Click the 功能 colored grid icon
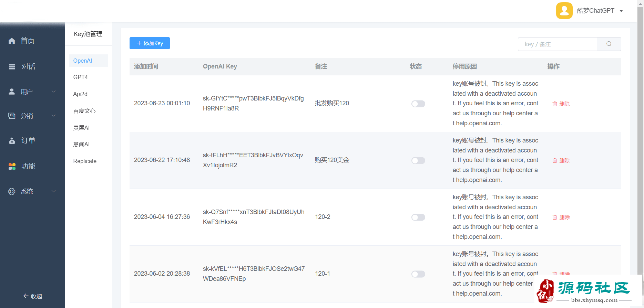Viewport: 644px width, 308px height. 12,167
